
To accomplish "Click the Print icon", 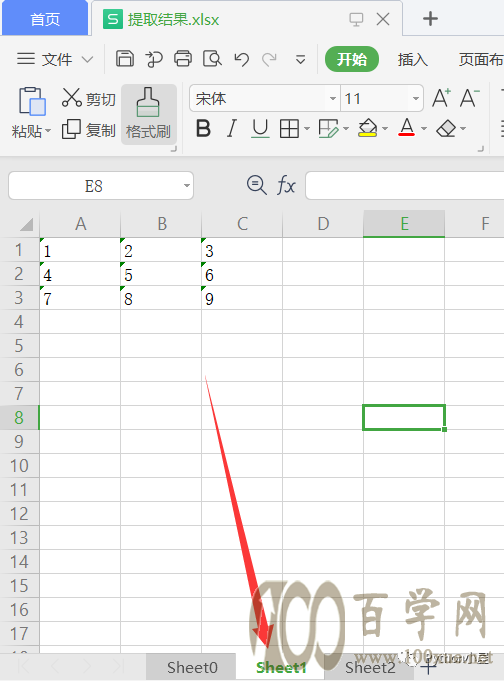I will (x=182, y=59).
